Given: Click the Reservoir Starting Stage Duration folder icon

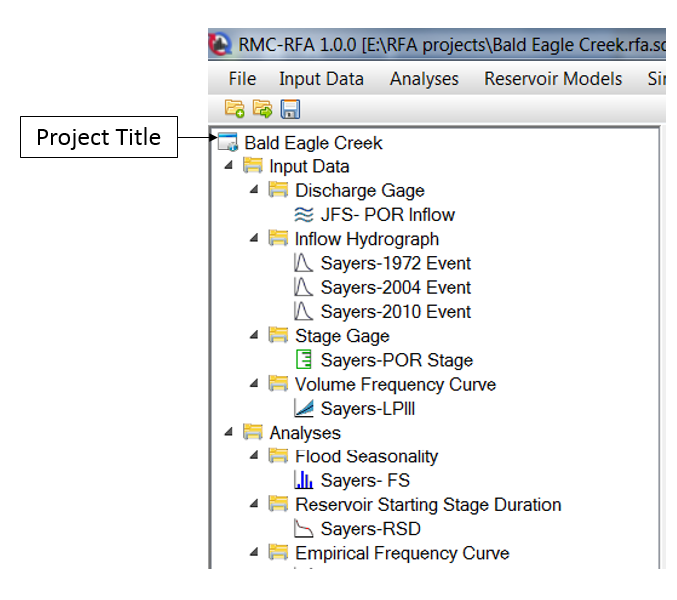Looking at the screenshot, I should [278, 504].
